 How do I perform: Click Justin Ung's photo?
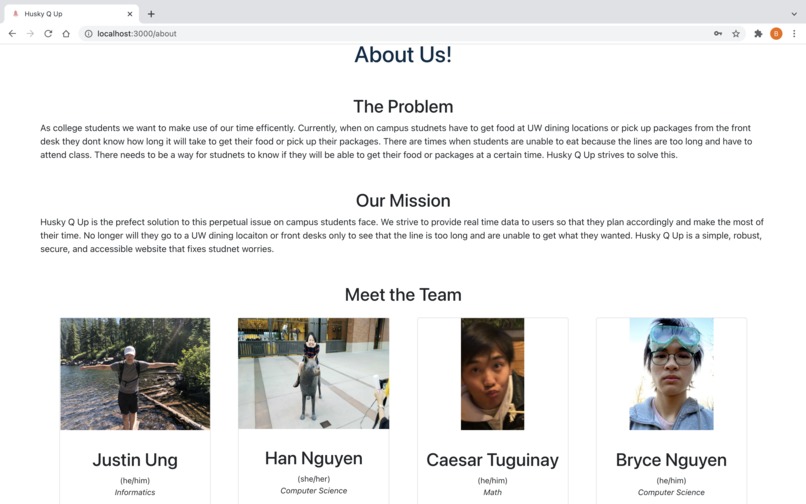(135, 374)
